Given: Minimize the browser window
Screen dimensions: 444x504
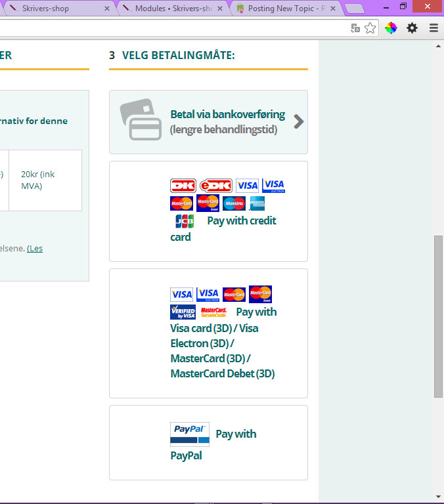Looking at the screenshot, I should 386,7.
